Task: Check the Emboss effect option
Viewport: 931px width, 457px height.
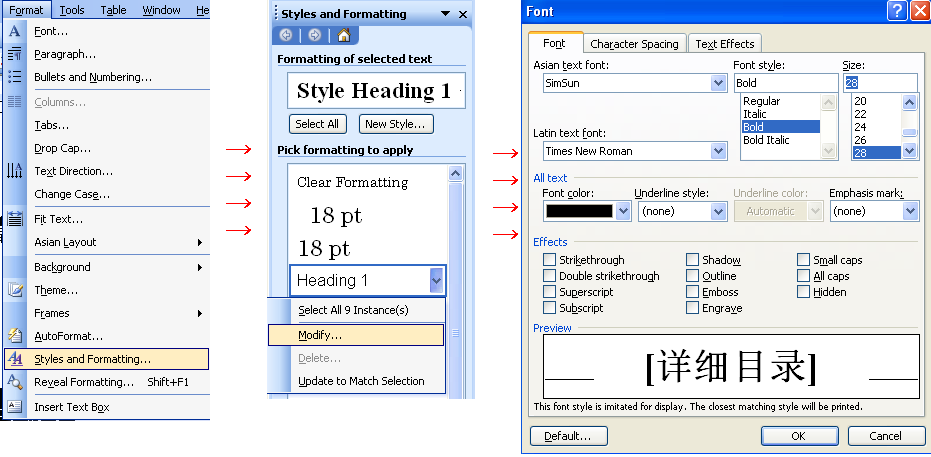Action: [x=692, y=292]
